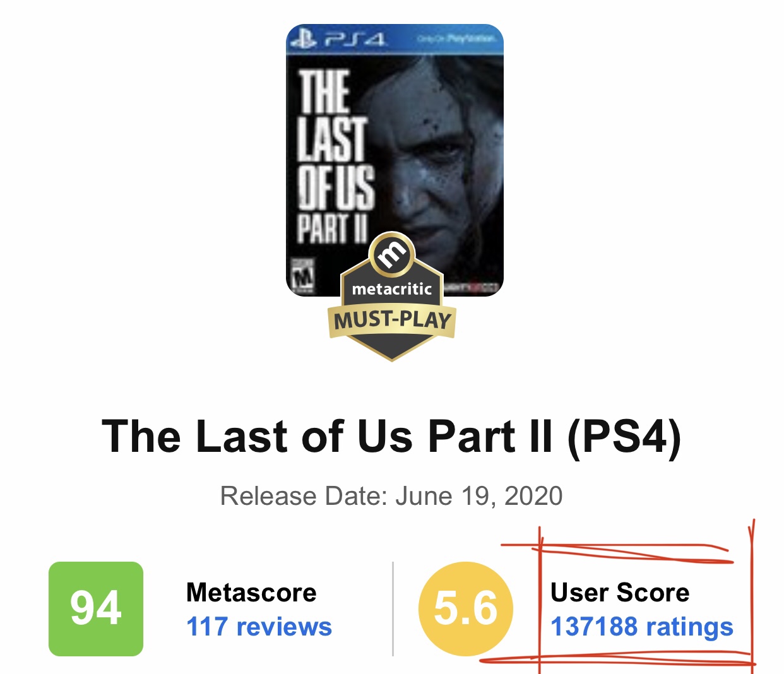Open The Last of Us Part II cover thumbnail

click(395, 160)
